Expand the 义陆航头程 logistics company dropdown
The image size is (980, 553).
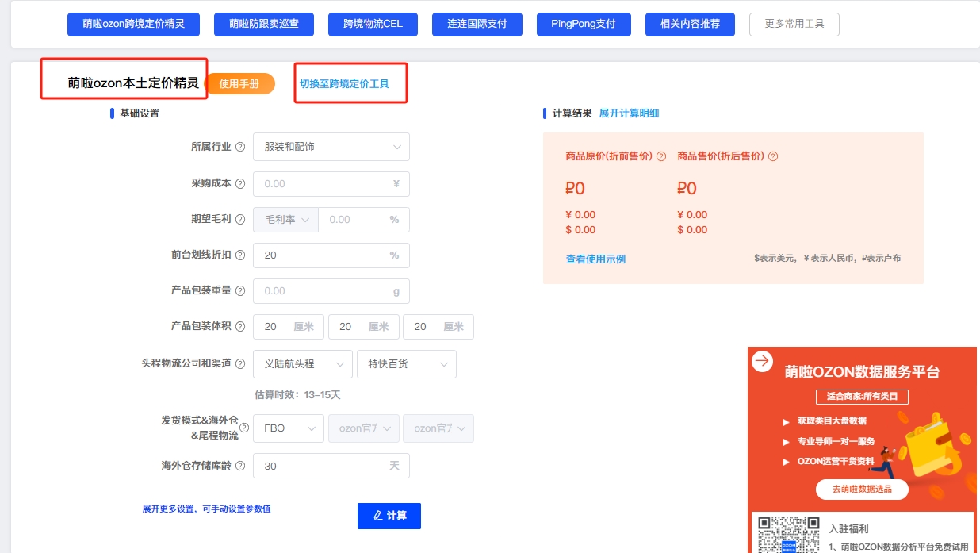tap(302, 363)
